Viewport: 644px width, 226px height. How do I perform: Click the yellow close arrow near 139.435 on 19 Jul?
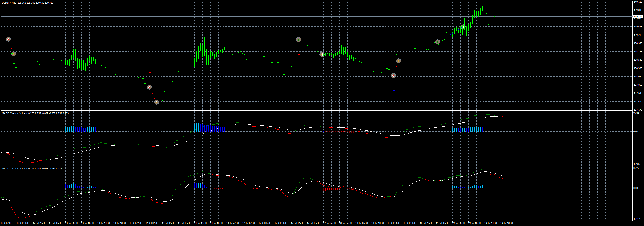pyautogui.click(x=463, y=27)
